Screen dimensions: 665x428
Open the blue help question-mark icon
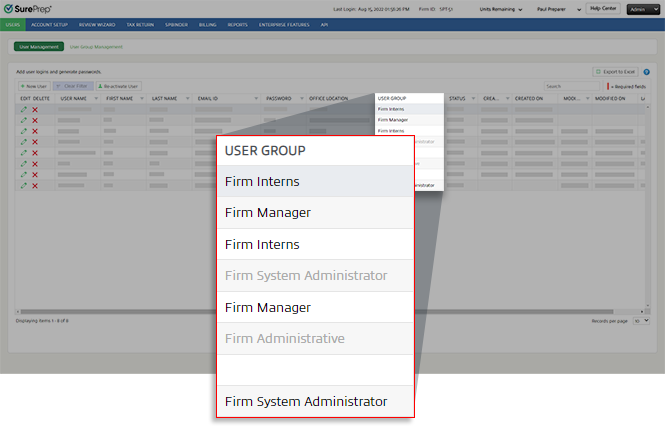coord(646,72)
